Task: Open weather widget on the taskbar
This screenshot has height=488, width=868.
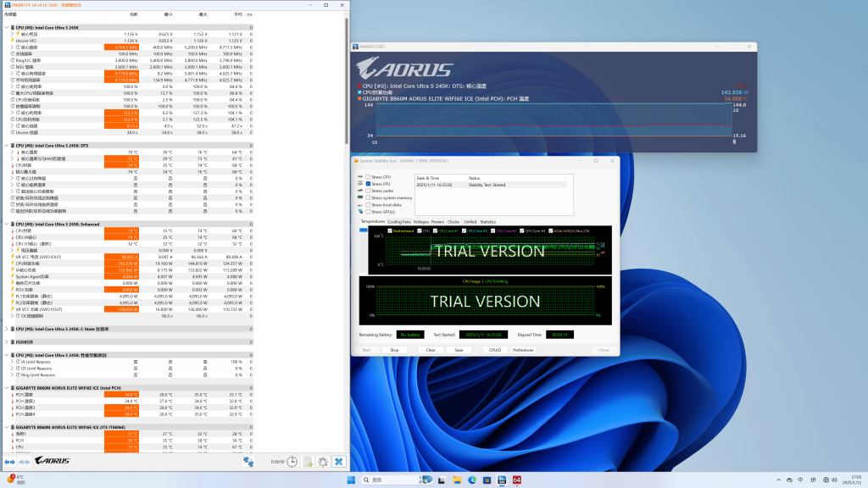Action: [x=15, y=480]
